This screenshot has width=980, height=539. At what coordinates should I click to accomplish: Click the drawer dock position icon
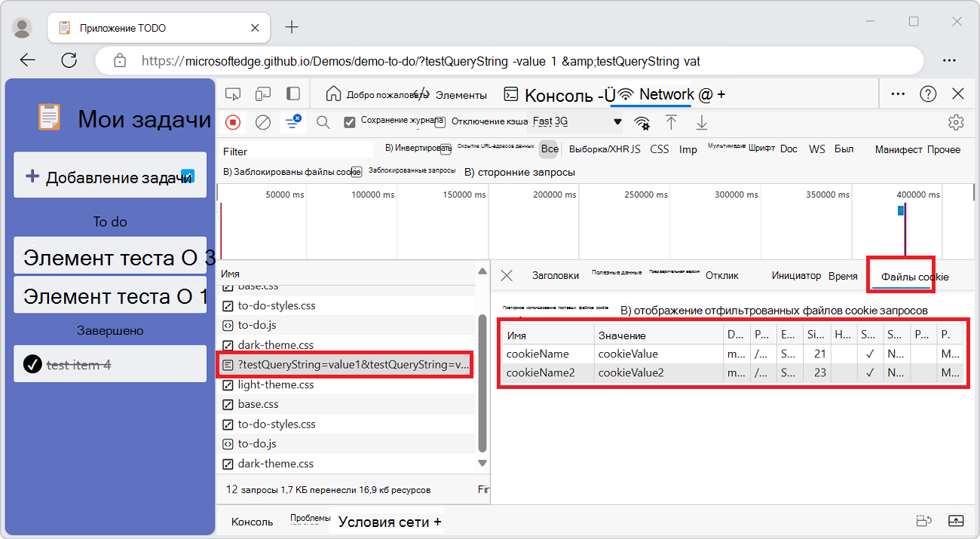(924, 521)
